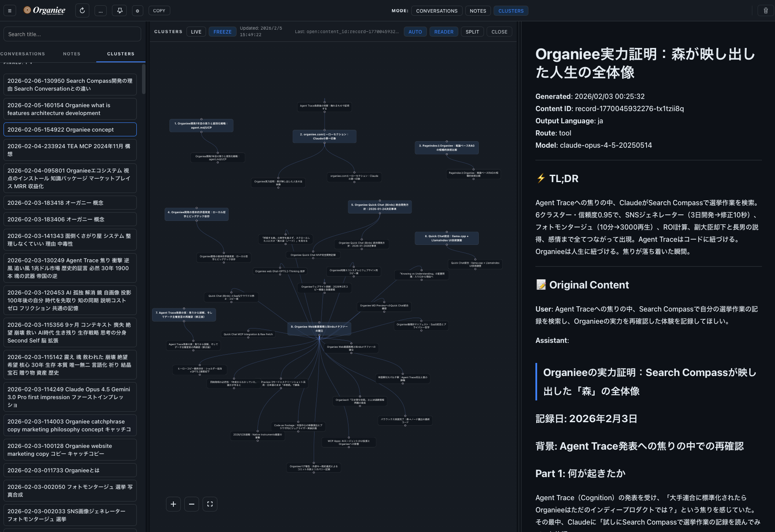
Task: Zoom in the graph with plus button
Action: pyautogui.click(x=173, y=504)
